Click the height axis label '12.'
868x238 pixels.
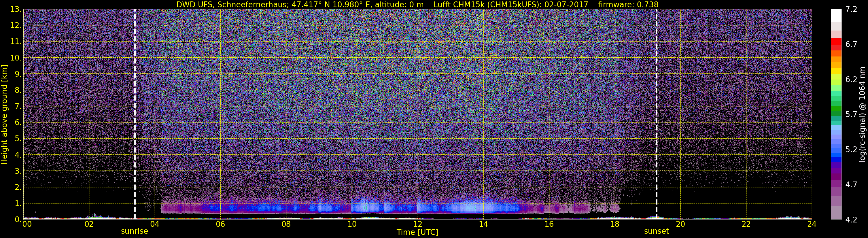pyautogui.click(x=16, y=25)
